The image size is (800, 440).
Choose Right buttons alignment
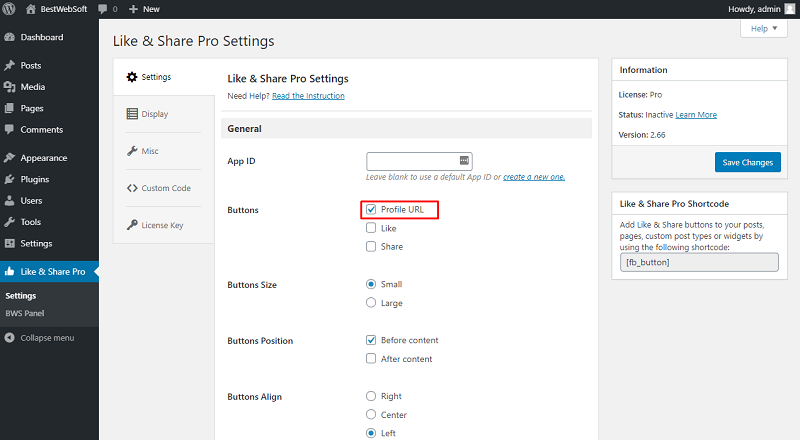coord(371,396)
